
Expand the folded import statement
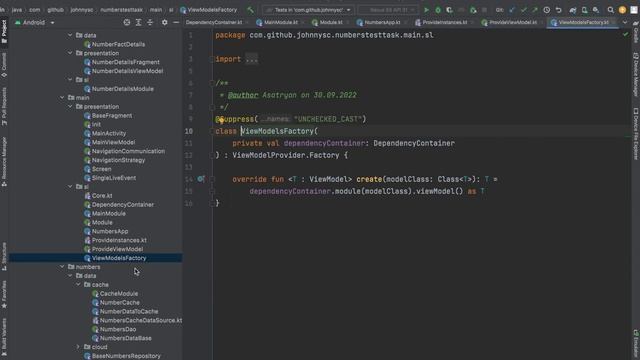pyautogui.click(x=252, y=59)
